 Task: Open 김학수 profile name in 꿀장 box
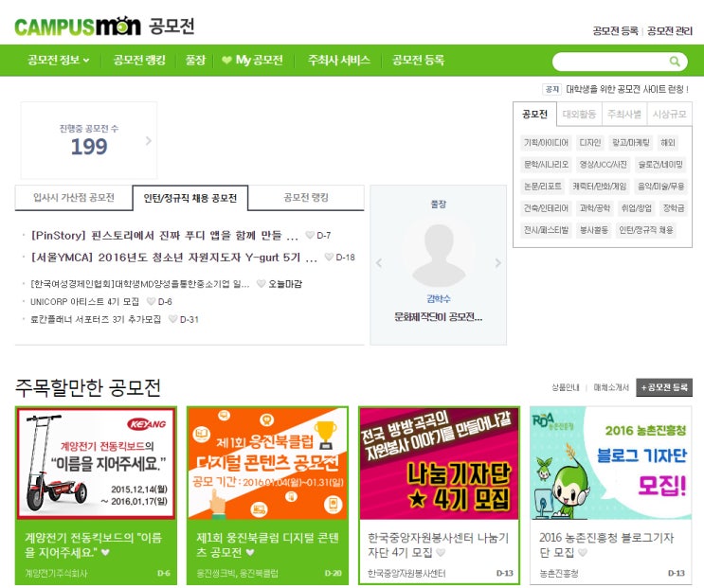point(438,298)
